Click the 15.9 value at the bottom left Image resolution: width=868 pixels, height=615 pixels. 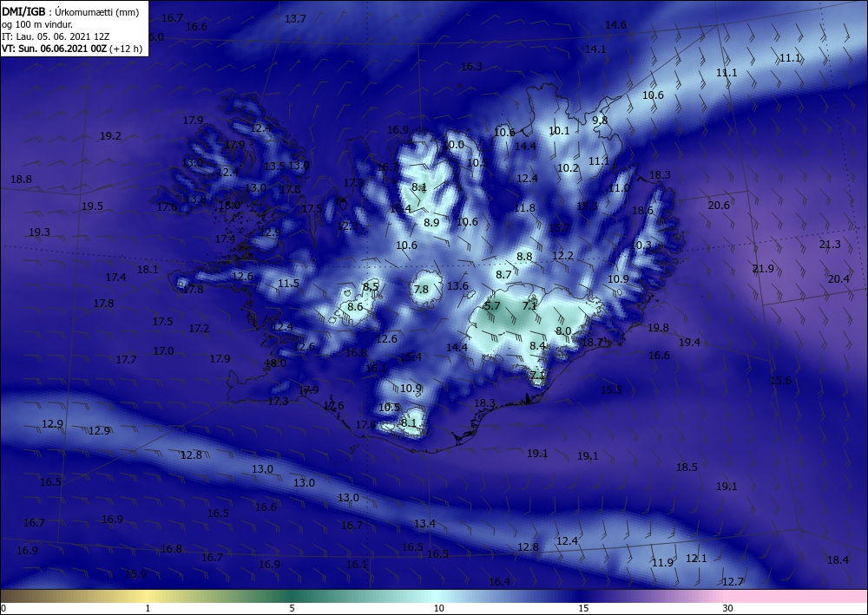pos(135,574)
